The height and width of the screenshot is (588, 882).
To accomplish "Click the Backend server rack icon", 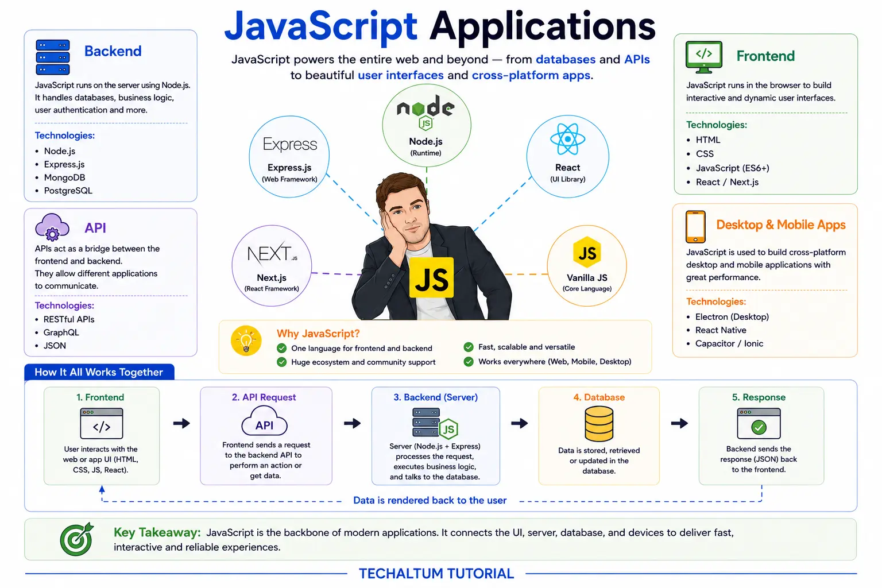I will pos(53,57).
